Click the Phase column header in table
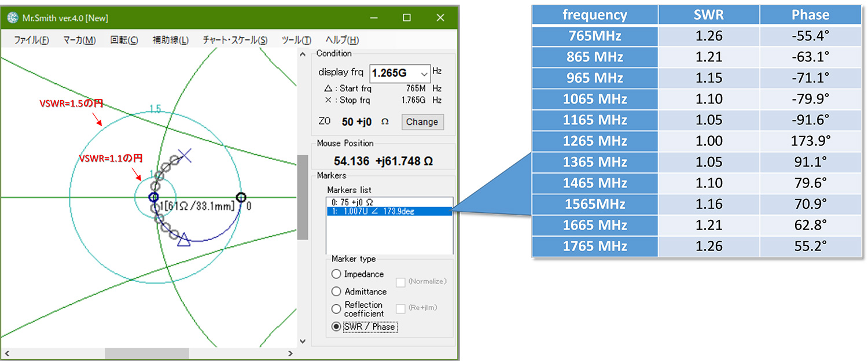 (x=811, y=15)
